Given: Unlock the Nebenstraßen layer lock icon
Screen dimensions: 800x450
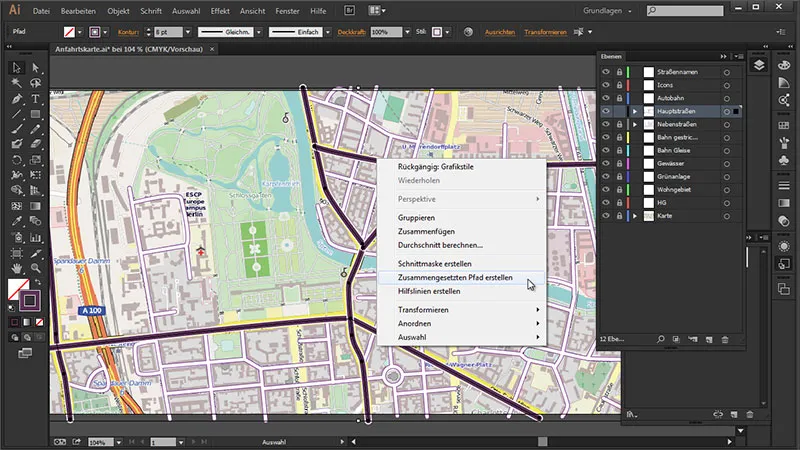Looking at the screenshot, I should (619, 124).
